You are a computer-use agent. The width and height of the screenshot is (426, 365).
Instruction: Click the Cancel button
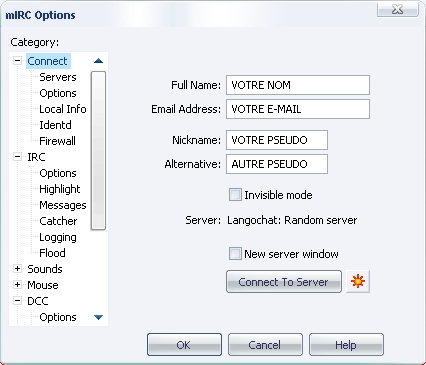[265, 345]
